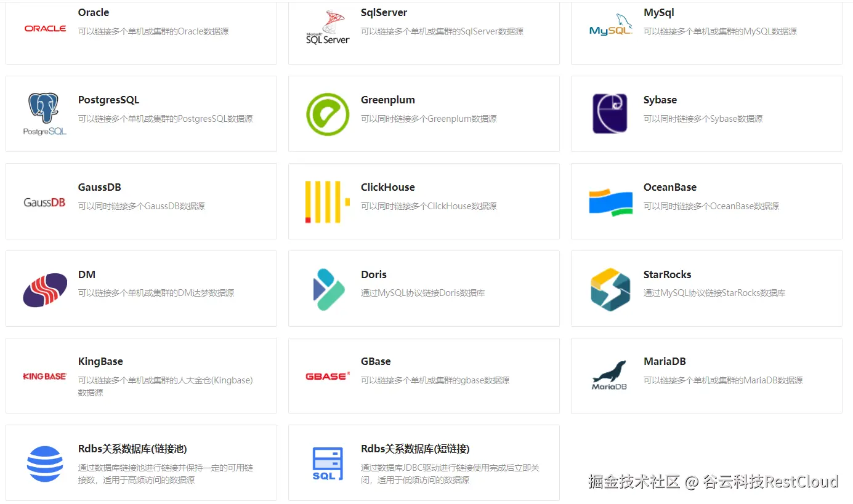Click the StarRocks cube icon

(610, 288)
